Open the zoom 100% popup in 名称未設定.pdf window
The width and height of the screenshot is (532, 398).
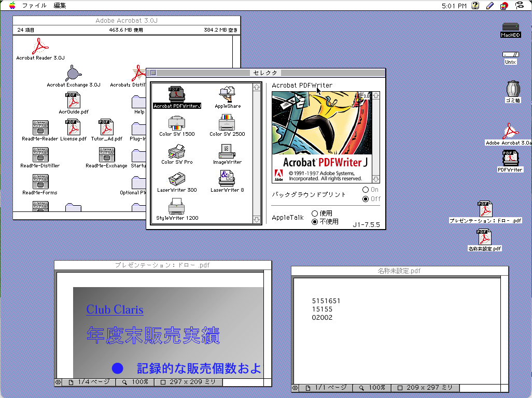pos(372,388)
